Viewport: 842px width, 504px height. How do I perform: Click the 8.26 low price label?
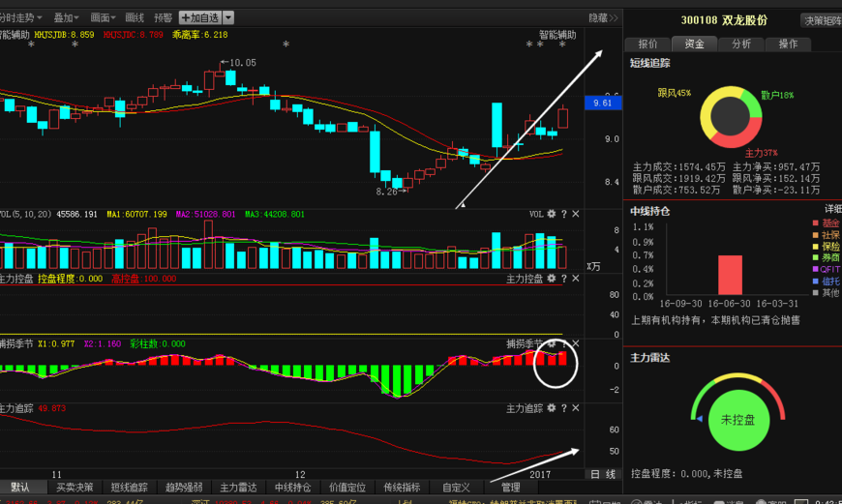coord(386,192)
